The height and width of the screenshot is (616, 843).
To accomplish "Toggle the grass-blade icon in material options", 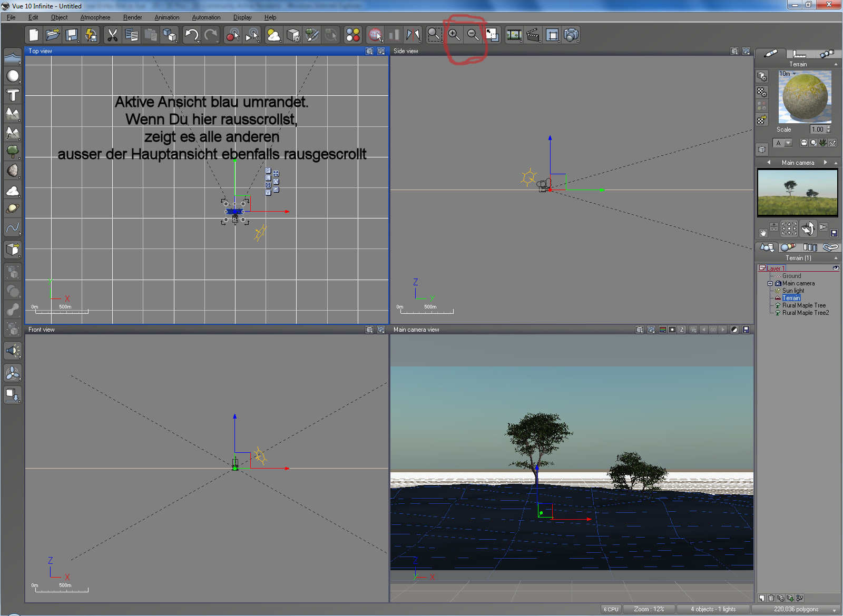I will point(823,143).
